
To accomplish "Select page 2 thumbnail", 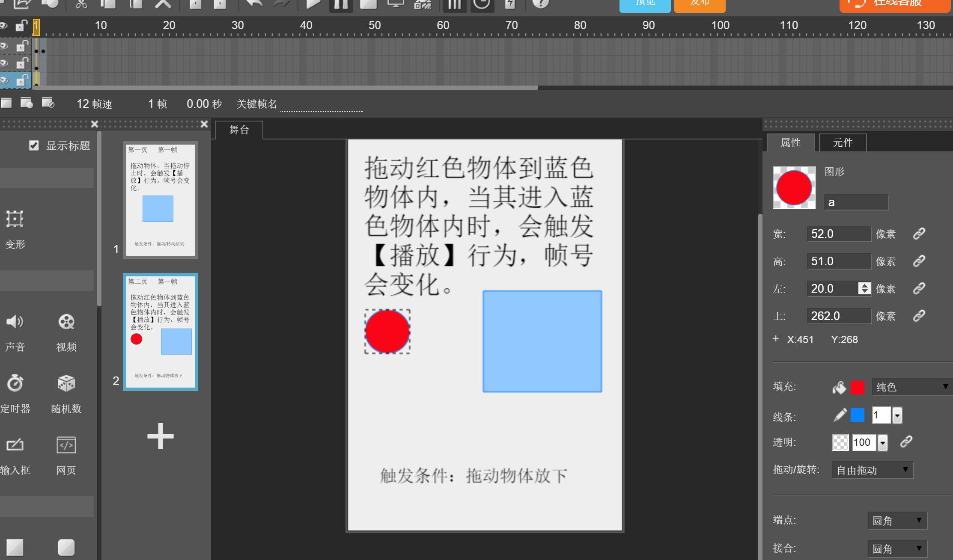I will (161, 332).
